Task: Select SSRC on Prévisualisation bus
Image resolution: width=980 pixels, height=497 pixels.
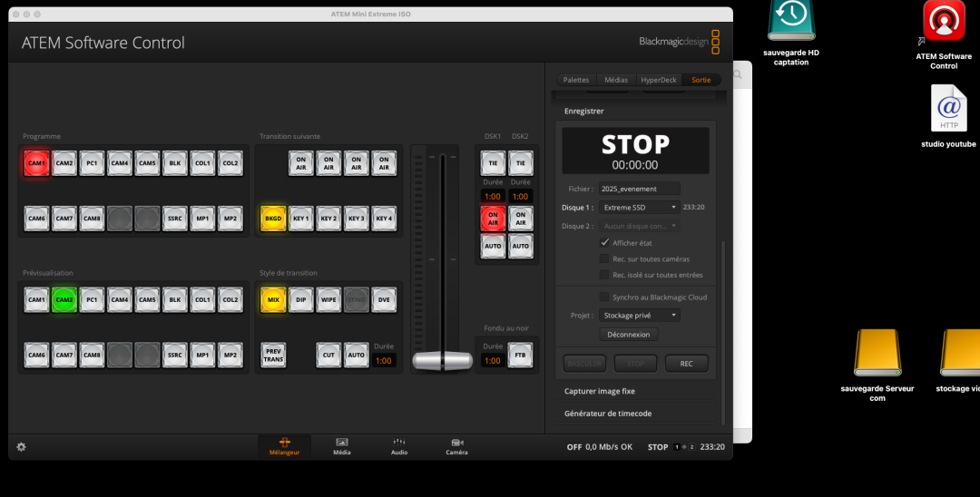Action: (175, 355)
